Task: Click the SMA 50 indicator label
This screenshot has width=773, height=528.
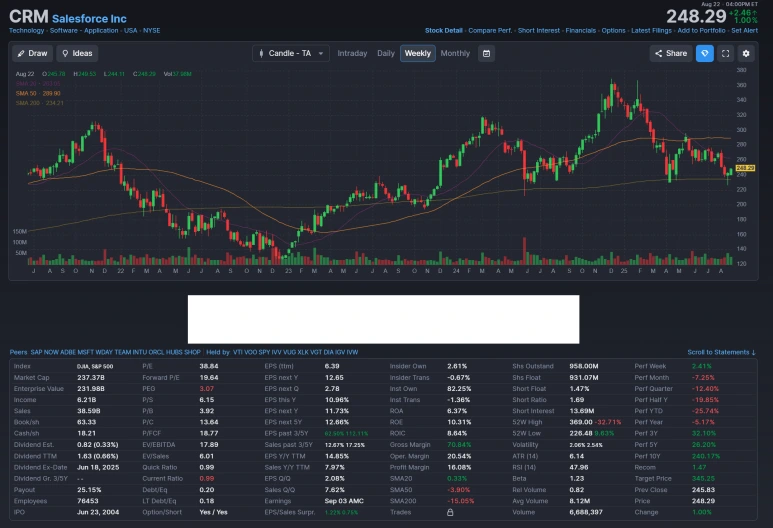Action: 38,93
